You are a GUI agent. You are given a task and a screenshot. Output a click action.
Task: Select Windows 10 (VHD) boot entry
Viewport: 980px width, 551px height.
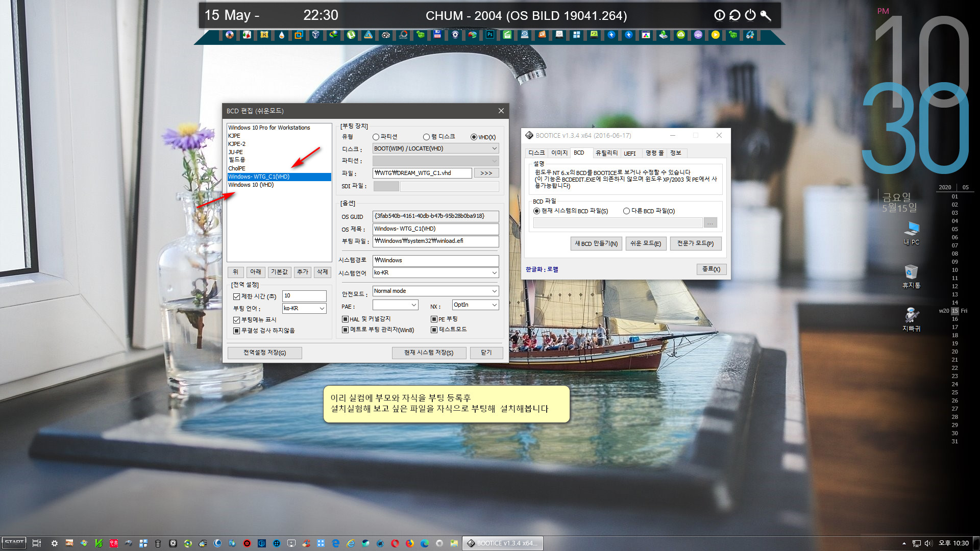(279, 185)
